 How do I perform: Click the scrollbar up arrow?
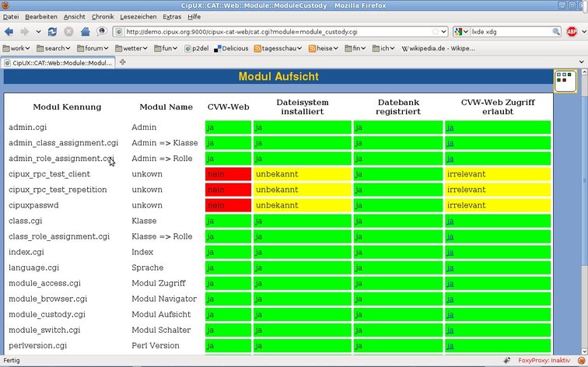[584, 72]
